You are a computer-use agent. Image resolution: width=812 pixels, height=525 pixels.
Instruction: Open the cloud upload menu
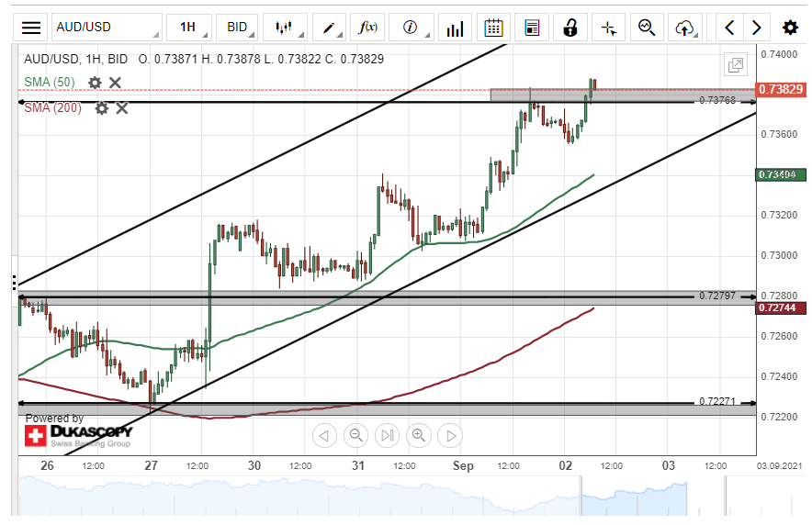coord(685,28)
